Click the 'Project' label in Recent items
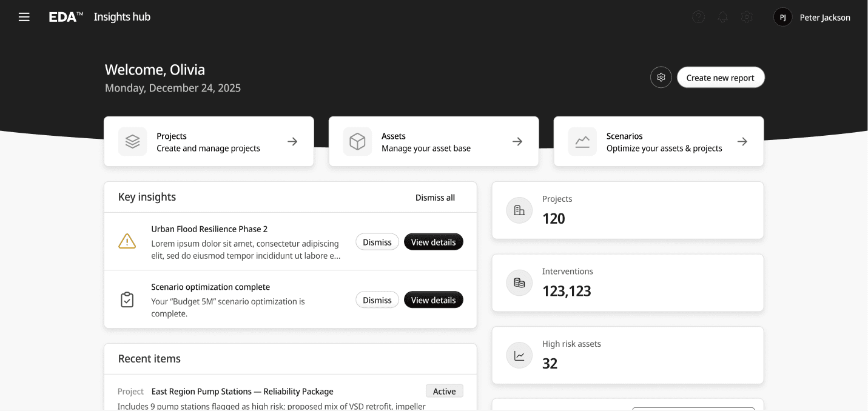Viewport: 868px width, 411px height. [x=130, y=392]
